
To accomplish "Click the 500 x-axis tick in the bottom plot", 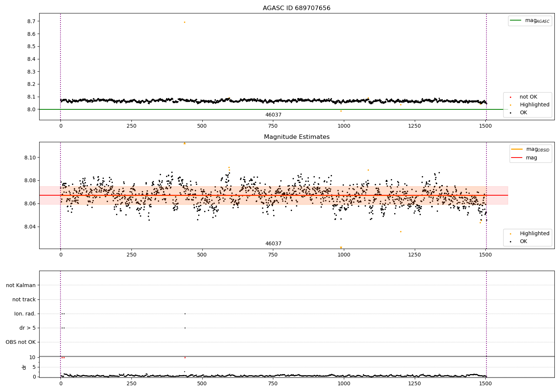I will [202, 383].
